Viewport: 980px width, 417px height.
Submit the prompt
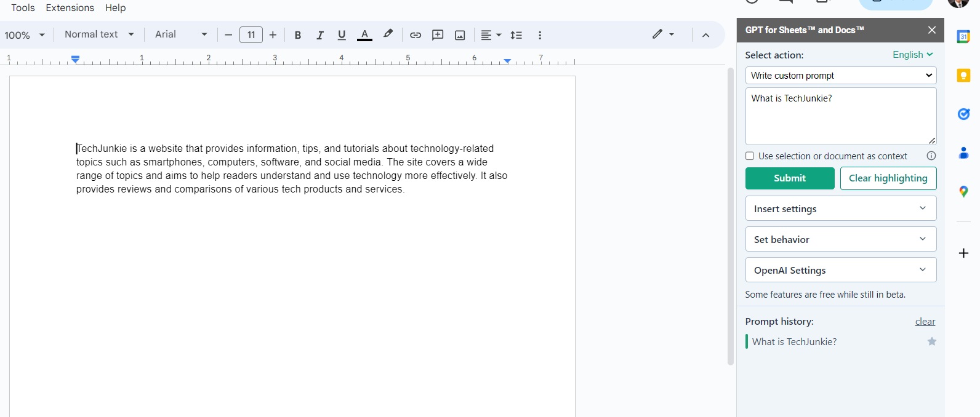[x=790, y=178]
